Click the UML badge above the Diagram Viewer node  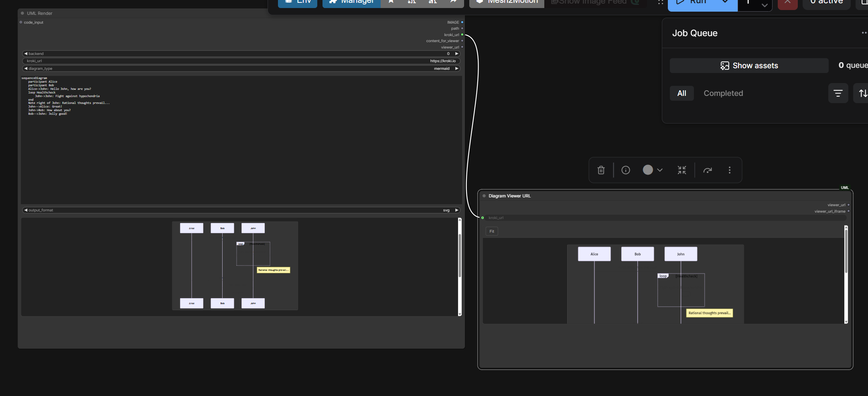[x=845, y=187]
